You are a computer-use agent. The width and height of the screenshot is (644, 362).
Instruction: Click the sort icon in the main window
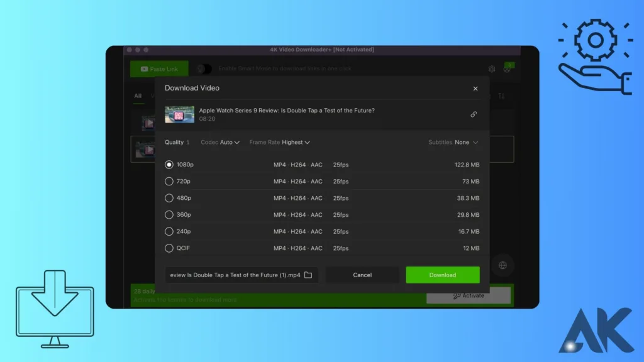coord(501,96)
